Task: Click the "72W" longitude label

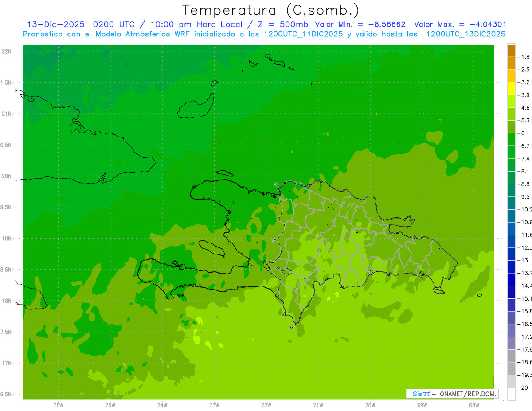Action: 266,405
